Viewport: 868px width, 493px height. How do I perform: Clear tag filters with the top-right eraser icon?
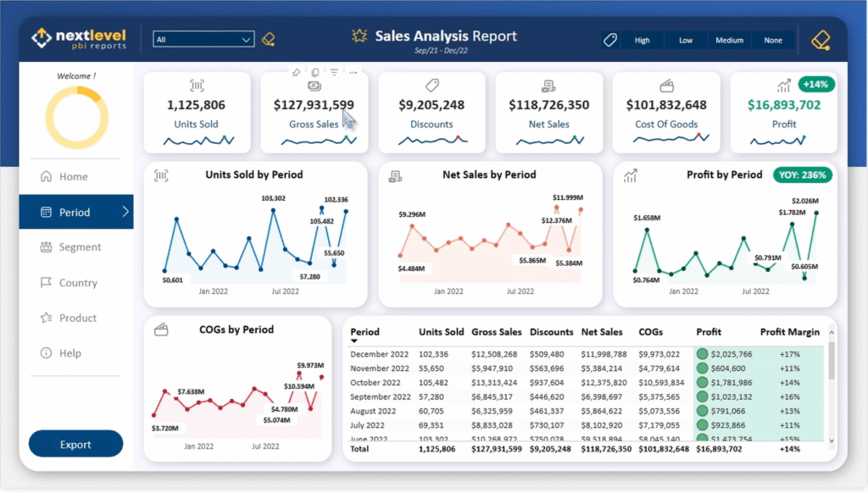(821, 39)
